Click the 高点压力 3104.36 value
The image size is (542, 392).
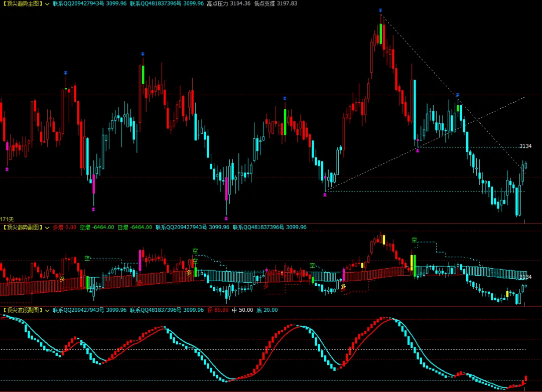pos(228,4)
